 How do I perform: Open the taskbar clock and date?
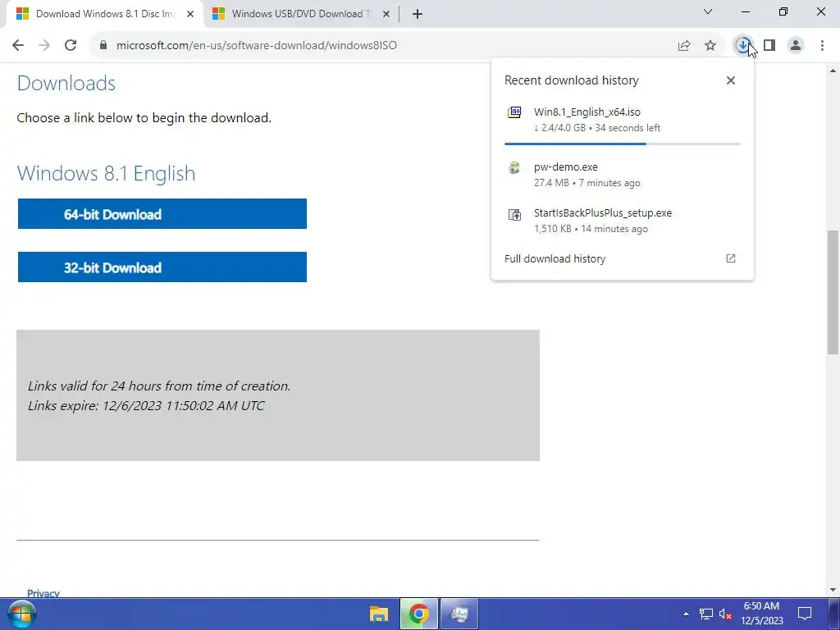[762, 614]
